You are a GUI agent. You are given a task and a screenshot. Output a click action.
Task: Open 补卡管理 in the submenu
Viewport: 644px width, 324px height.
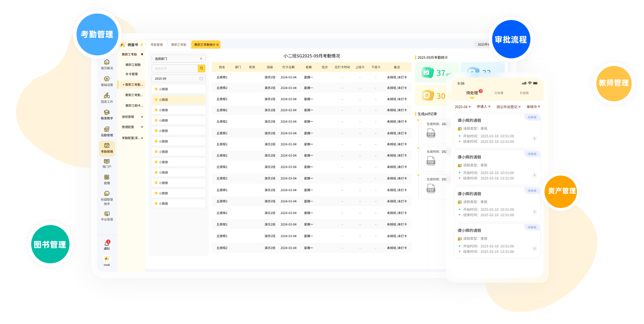[x=132, y=74]
